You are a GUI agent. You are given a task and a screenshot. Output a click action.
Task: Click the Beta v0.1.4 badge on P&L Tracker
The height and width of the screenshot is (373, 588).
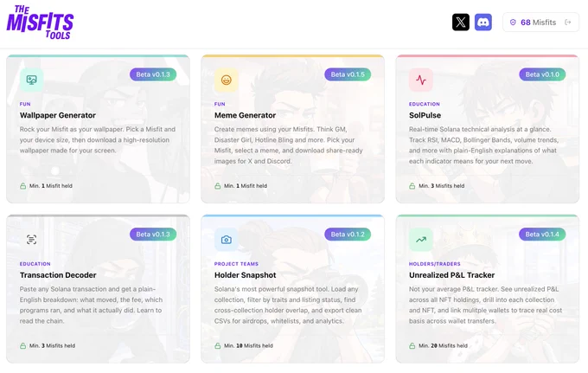point(542,235)
